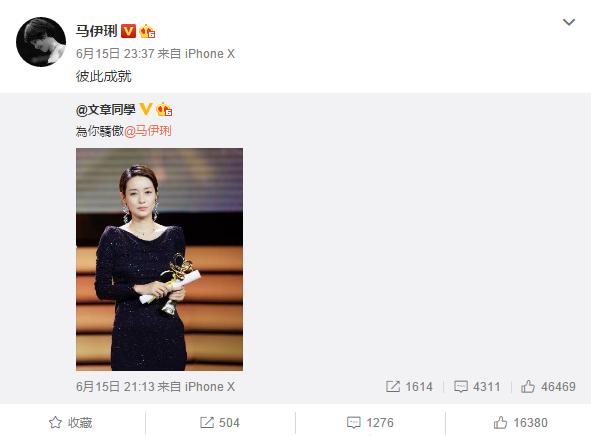This screenshot has height=436, width=591.
Task: Open the original post timestamp 6月15日 21:13
Action: point(115,387)
